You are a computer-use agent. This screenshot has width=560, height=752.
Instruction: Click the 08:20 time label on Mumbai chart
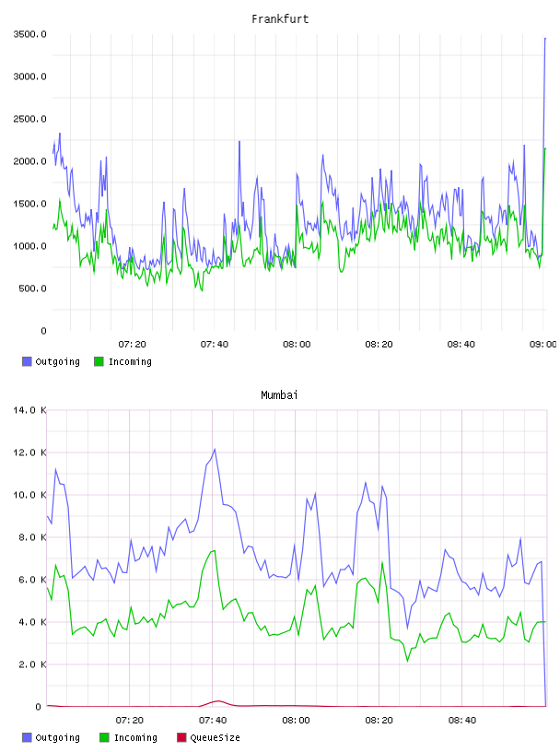click(379, 721)
